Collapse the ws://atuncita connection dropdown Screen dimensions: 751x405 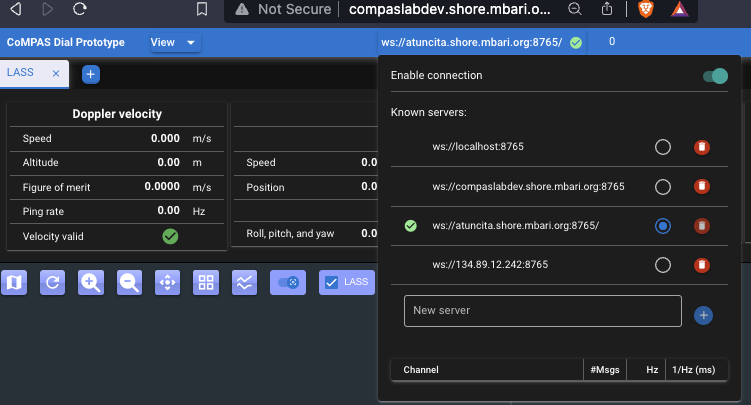[482, 43]
